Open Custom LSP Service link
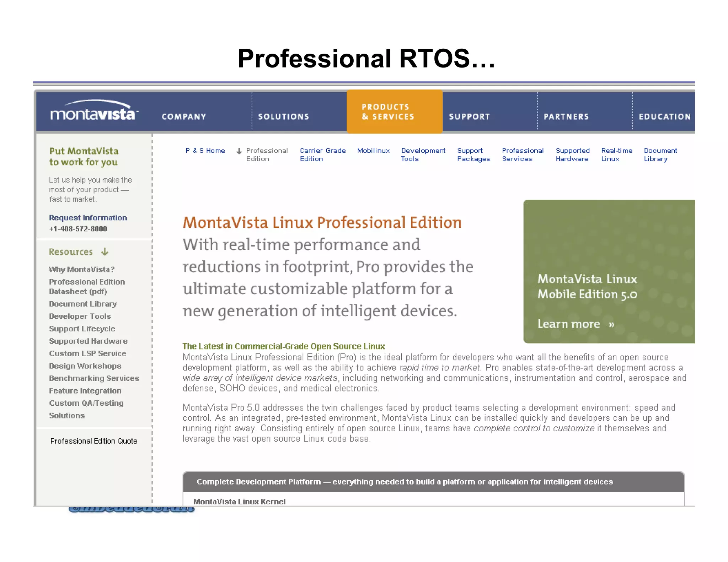Screen dimensions: 728x562 click(x=88, y=354)
